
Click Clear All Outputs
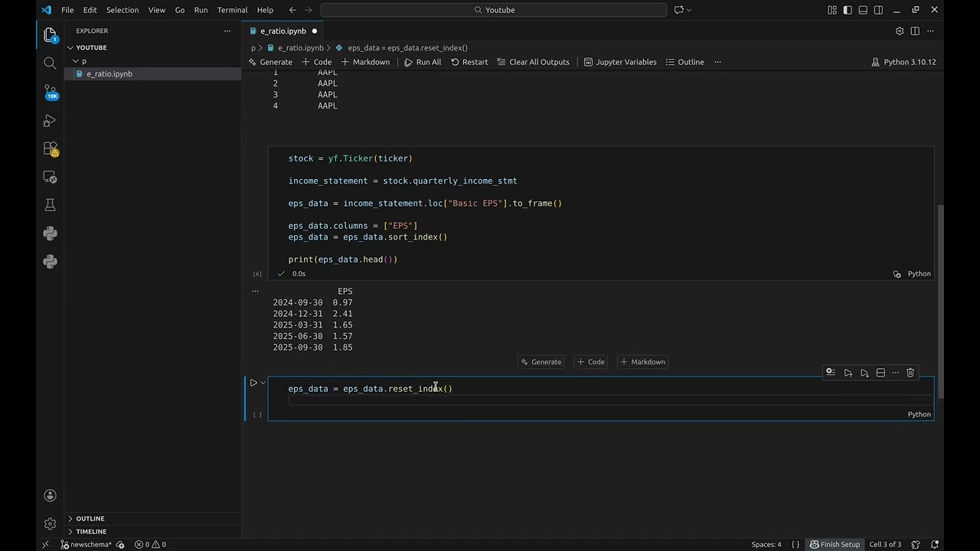tap(533, 62)
